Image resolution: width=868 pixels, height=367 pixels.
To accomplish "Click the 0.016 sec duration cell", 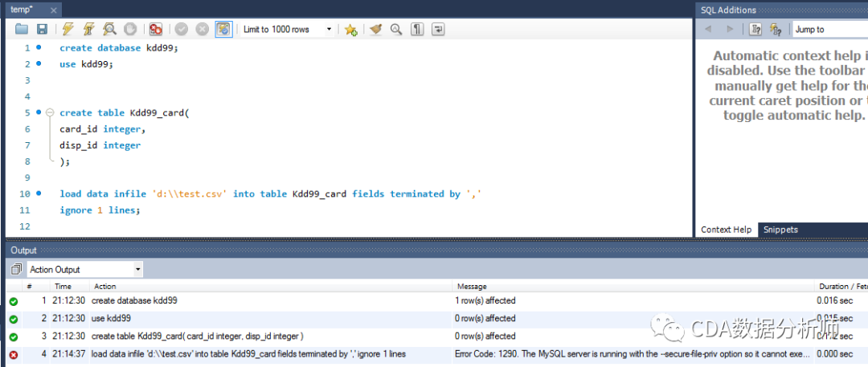I will pyautogui.click(x=836, y=300).
